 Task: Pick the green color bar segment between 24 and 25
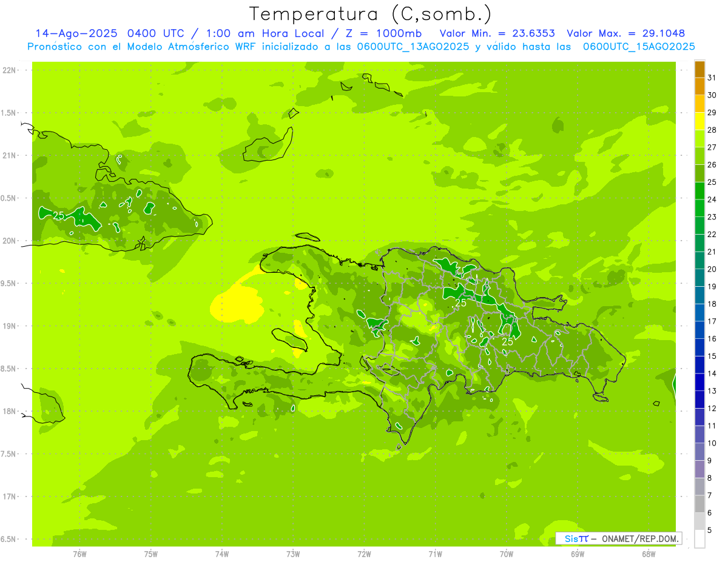click(699, 191)
